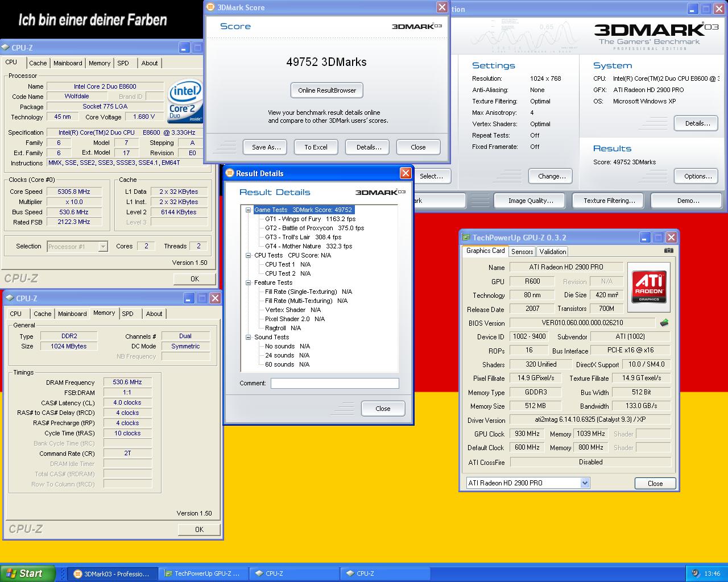Open the Processor #1 selection dropdown
Screen dimensions: 728x582
coord(103,247)
